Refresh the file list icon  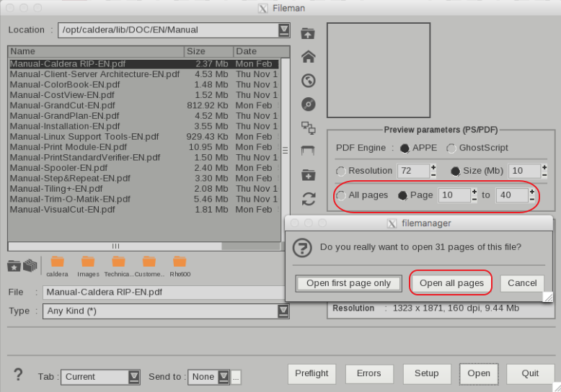[309, 199]
